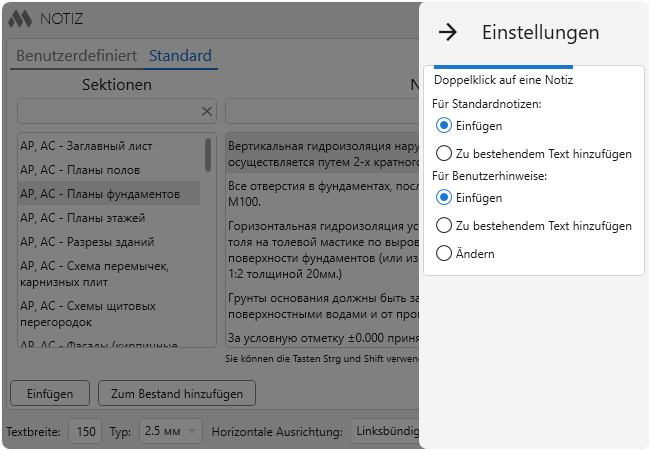Clear the Sektionen search with X icon
Viewport: 650px width, 450px height.
click(207, 111)
